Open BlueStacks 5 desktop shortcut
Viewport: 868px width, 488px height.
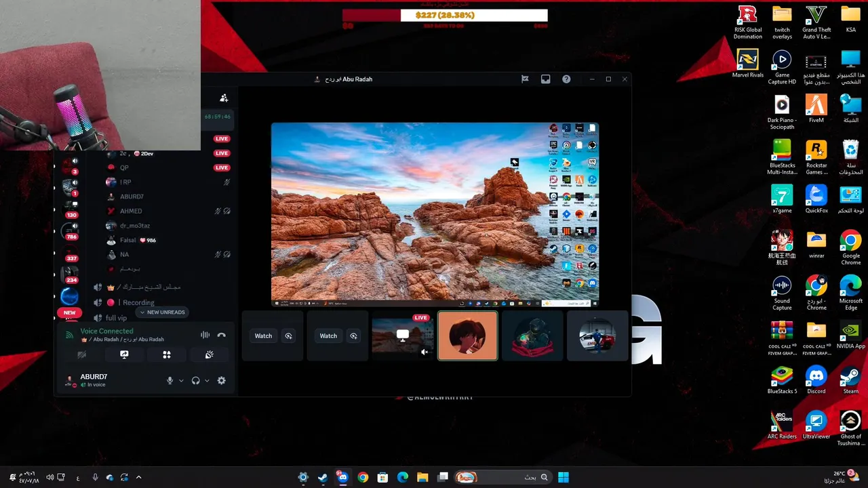pos(782,380)
